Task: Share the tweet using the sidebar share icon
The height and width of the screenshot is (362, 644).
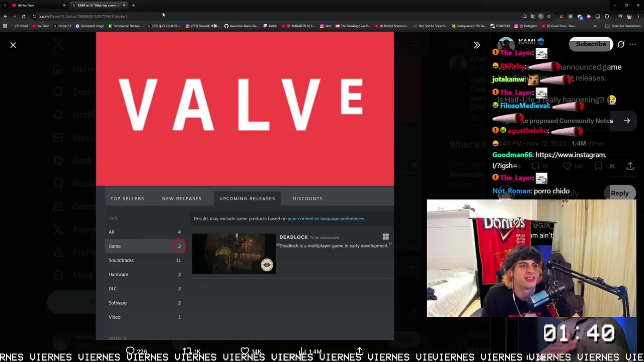Action: click(x=630, y=166)
